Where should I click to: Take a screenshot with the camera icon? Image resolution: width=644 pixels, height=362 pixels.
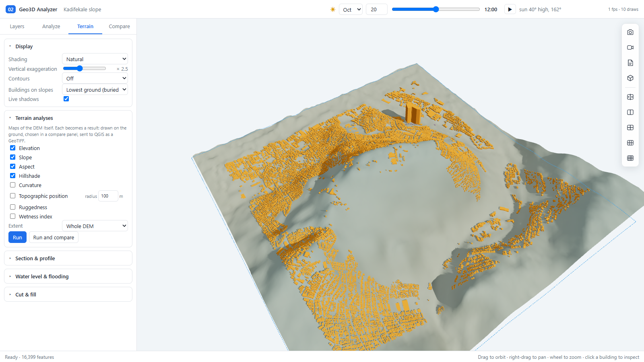tap(630, 32)
